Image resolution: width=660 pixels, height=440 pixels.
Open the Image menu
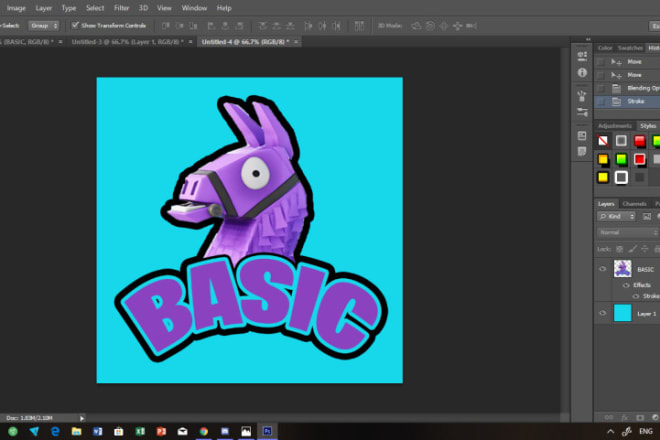click(16, 8)
